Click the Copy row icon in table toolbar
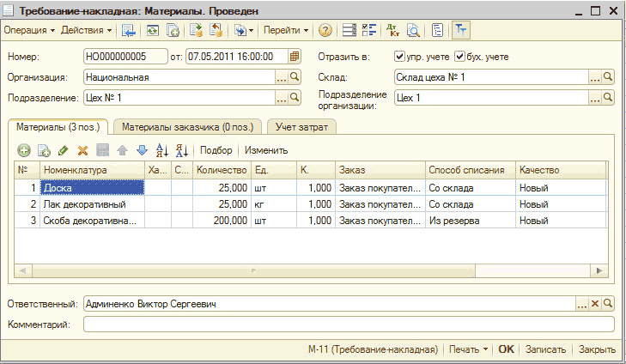This screenshot has width=626, height=364. [x=44, y=150]
